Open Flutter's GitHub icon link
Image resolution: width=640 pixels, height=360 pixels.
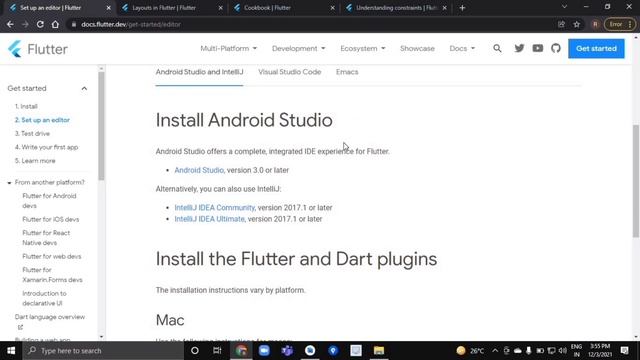pos(556,48)
